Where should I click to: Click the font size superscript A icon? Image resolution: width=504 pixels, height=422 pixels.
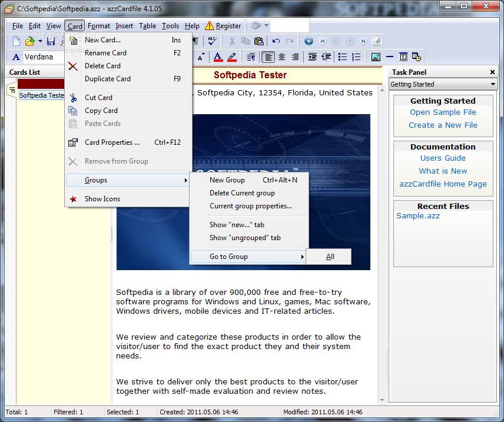click(x=201, y=57)
